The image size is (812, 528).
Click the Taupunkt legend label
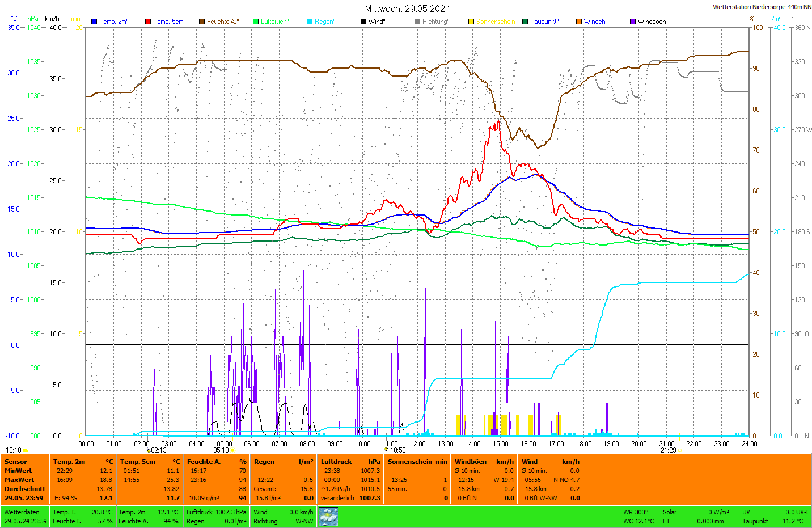tap(544, 22)
